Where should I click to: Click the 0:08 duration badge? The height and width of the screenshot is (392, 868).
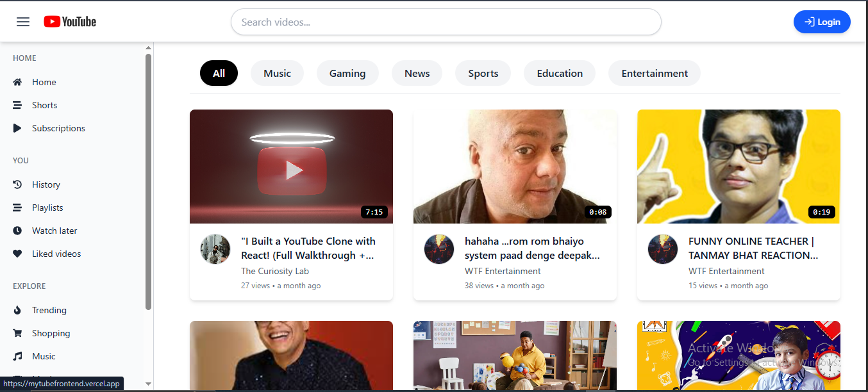[598, 212]
